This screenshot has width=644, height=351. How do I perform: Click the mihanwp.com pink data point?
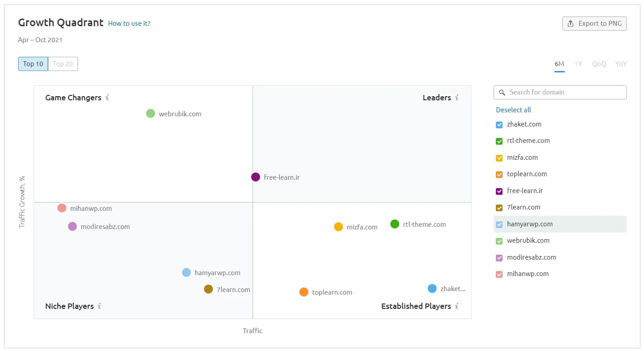(62, 208)
